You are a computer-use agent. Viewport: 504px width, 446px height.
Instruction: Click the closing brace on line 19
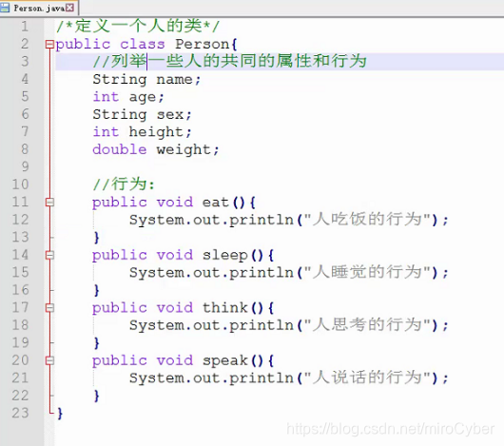coord(96,343)
